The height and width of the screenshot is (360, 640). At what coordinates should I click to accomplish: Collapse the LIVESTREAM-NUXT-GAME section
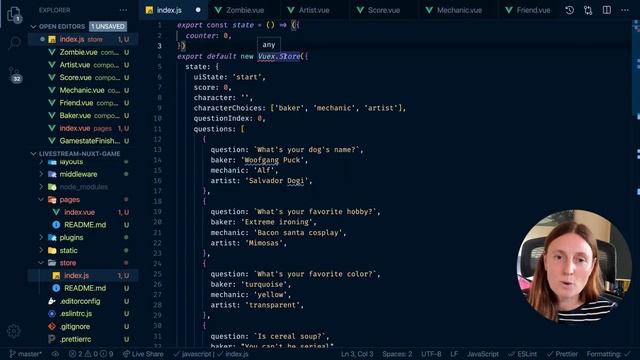click(x=33, y=154)
